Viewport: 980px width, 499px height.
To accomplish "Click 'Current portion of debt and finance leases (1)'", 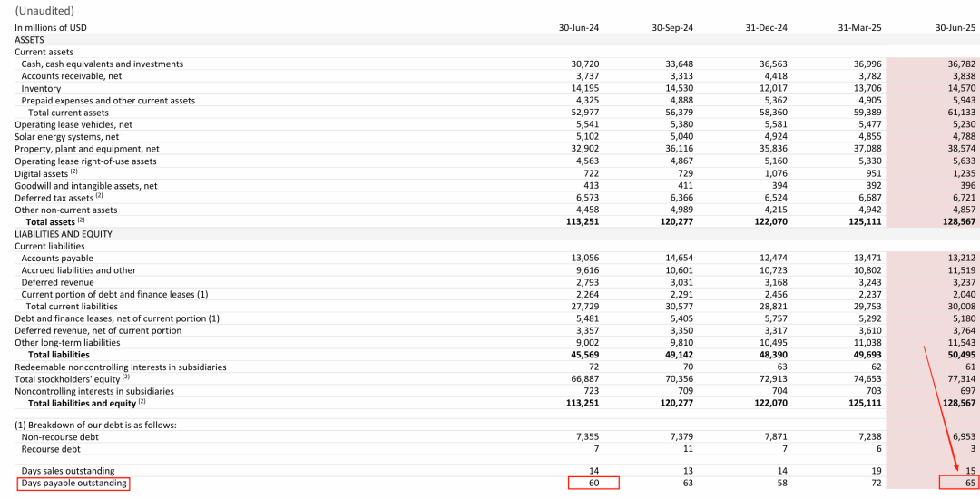I will coord(114,294).
